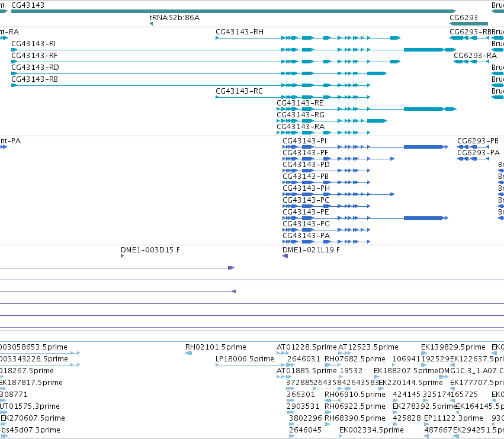Click transcript label CG6293-RA
The width and height of the screenshot is (504, 439).
pyautogui.click(x=476, y=56)
